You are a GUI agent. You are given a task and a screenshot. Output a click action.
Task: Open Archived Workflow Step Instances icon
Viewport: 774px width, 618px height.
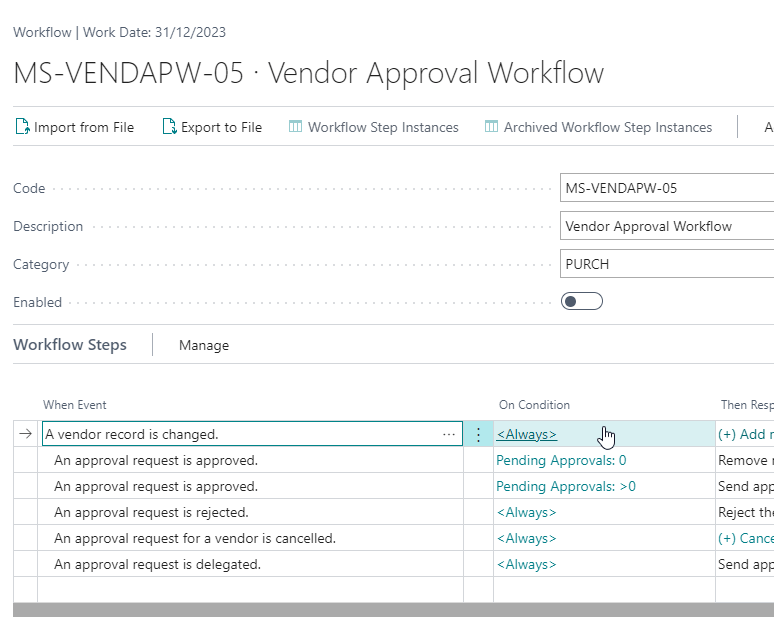coord(491,127)
